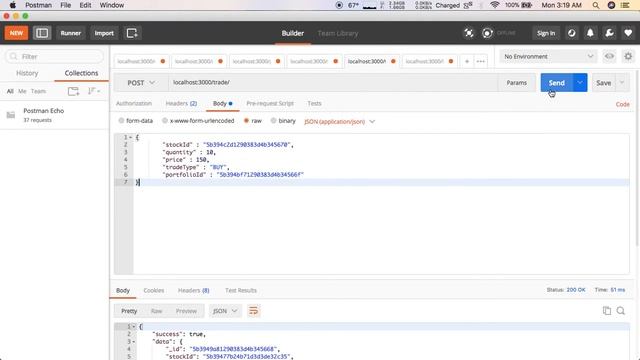
Task: Open the tab options ellipsis
Action: click(480, 61)
